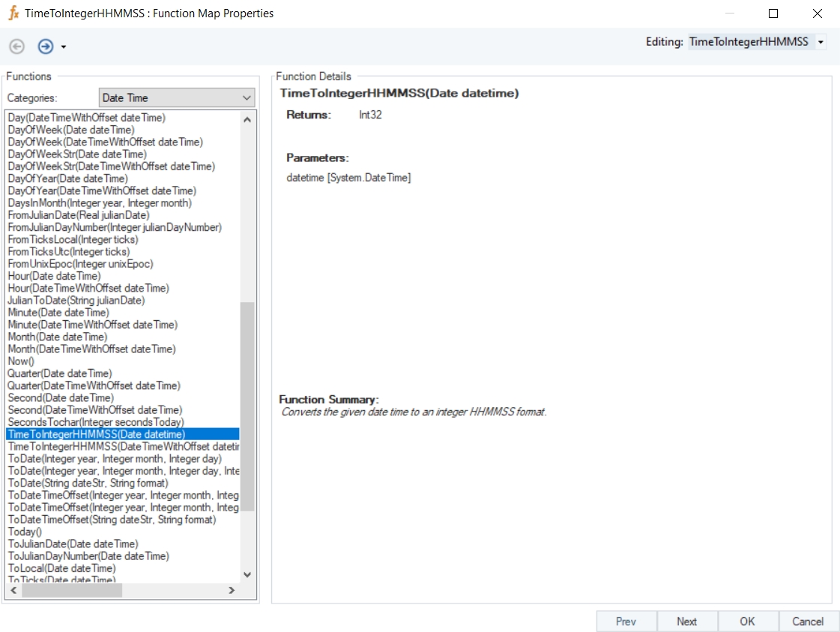The width and height of the screenshot is (840, 632).
Task: Select FromUnixEpoc(Integer unixEpoc) function
Action: (x=80, y=264)
